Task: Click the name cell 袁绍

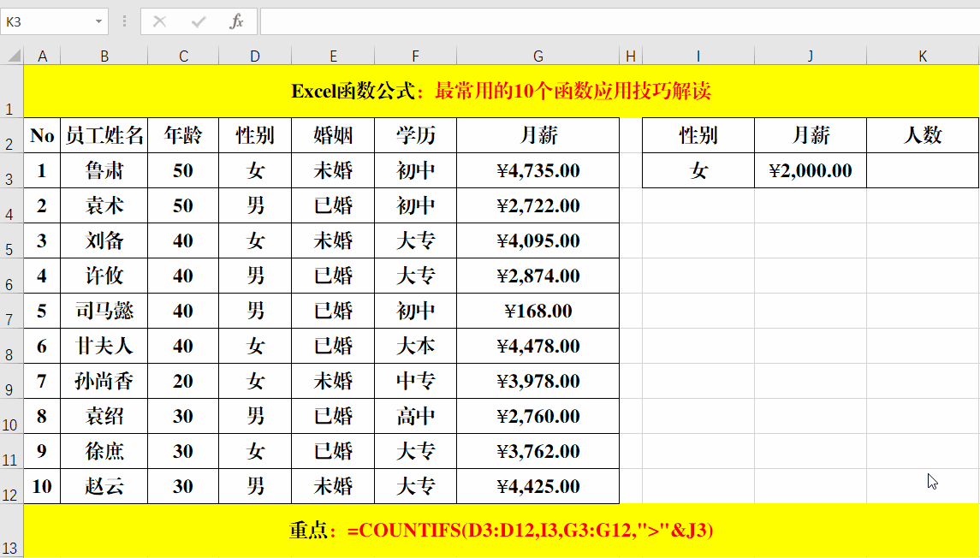Action: [x=104, y=416]
